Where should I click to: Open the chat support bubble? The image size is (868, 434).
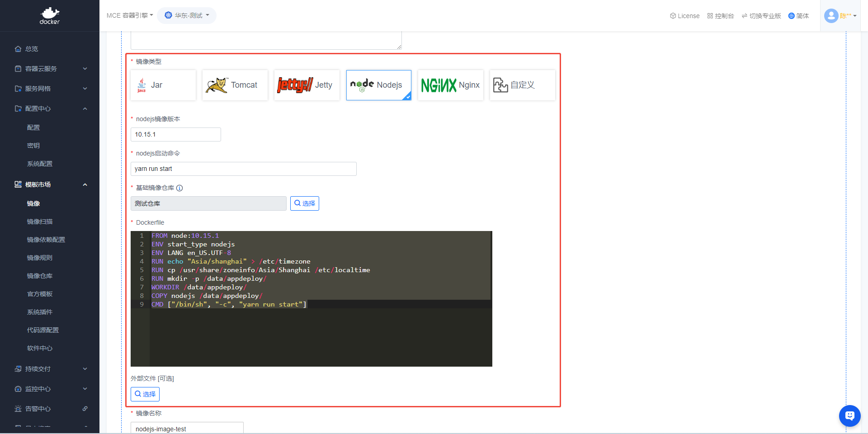(x=849, y=415)
